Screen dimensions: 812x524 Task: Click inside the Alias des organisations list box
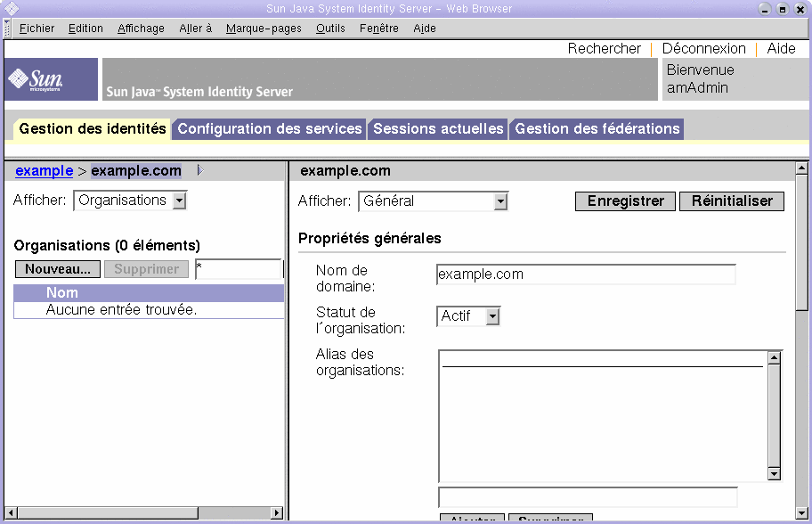604,416
